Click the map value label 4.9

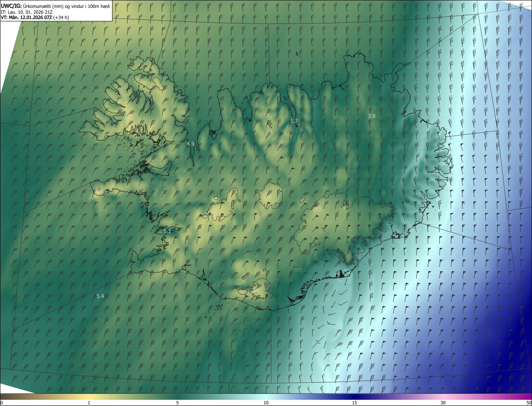point(191,144)
